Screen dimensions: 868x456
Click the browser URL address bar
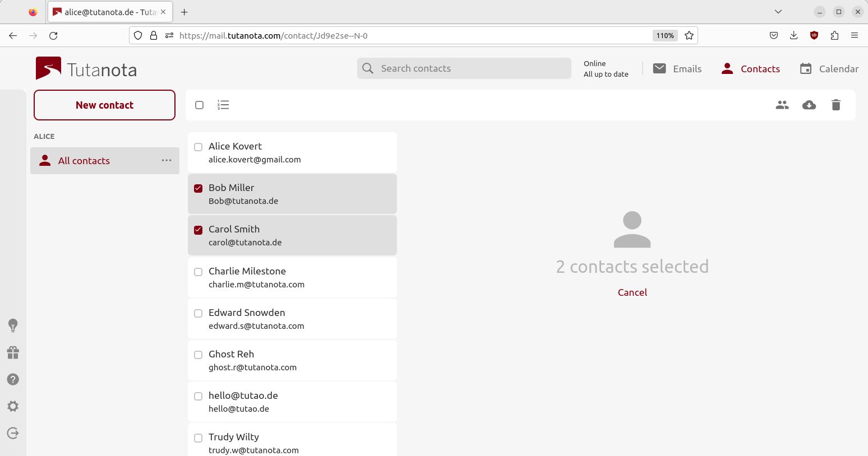[x=414, y=35]
